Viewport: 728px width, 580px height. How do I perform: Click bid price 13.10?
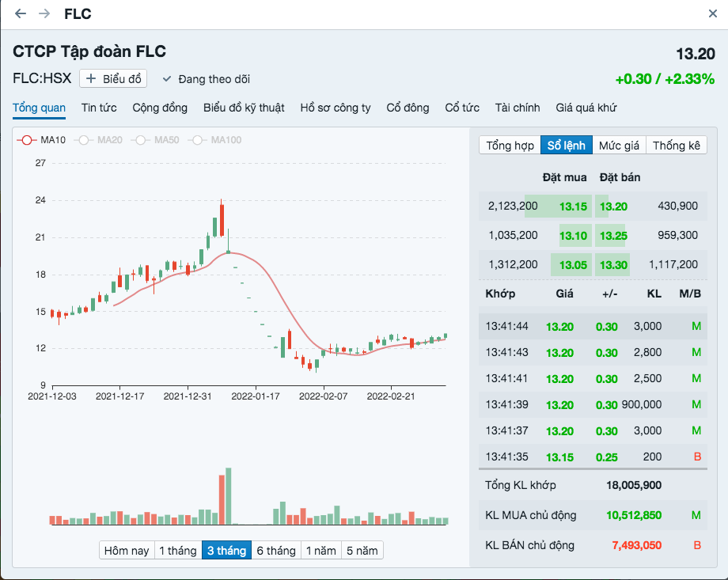point(573,236)
